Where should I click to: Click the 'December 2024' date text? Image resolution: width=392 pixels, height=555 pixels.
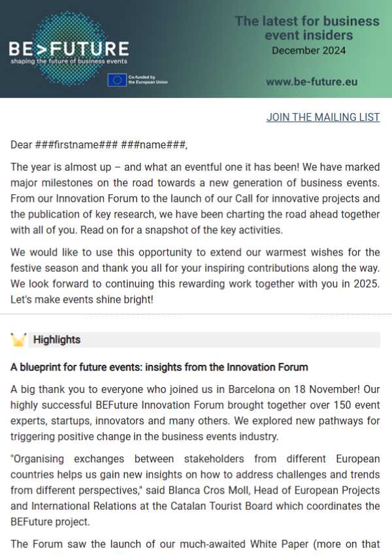coord(308,51)
